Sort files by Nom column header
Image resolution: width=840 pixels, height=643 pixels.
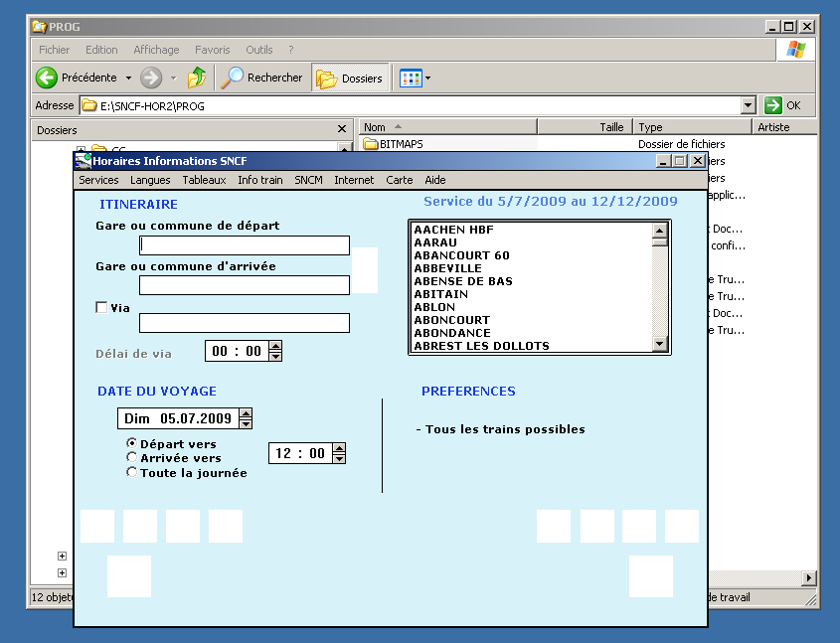(x=448, y=127)
